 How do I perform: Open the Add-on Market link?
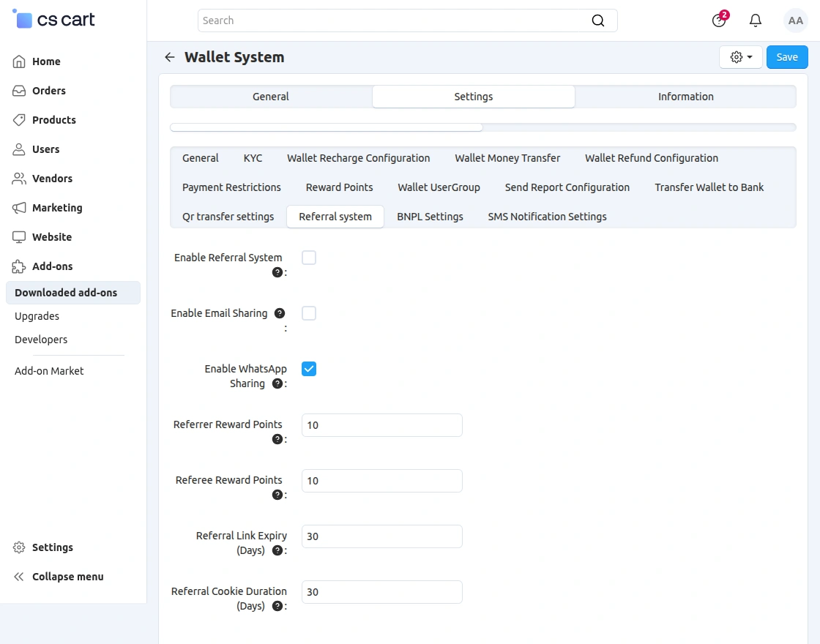[x=49, y=371]
